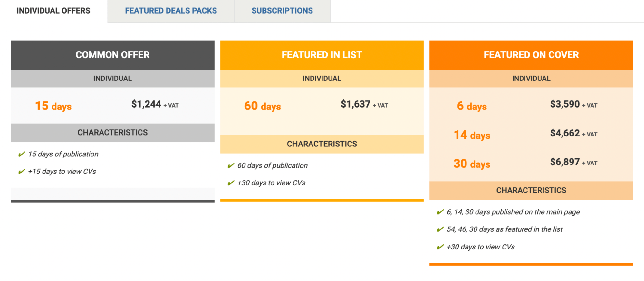Click the $6,897 + VAT price
Viewport: 644px width, 281px height.
coord(573,162)
